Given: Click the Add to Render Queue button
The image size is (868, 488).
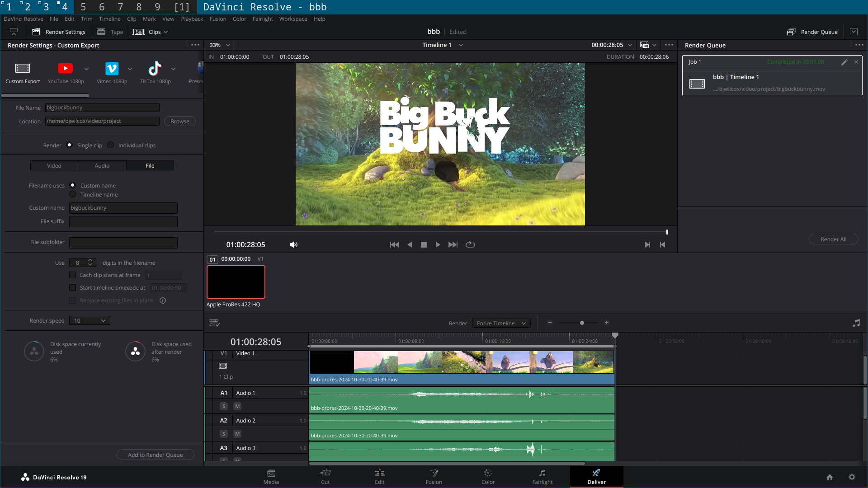Looking at the screenshot, I should click(155, 455).
